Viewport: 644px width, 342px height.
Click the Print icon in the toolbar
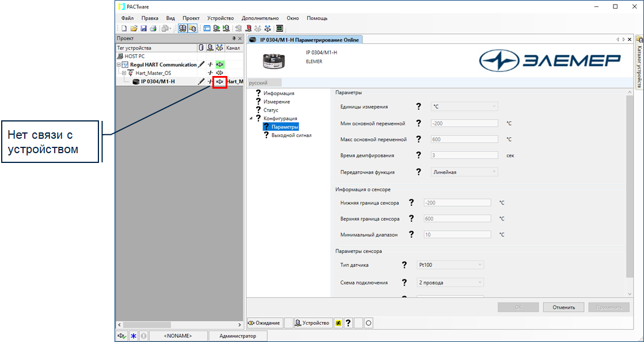pyautogui.click(x=153, y=28)
